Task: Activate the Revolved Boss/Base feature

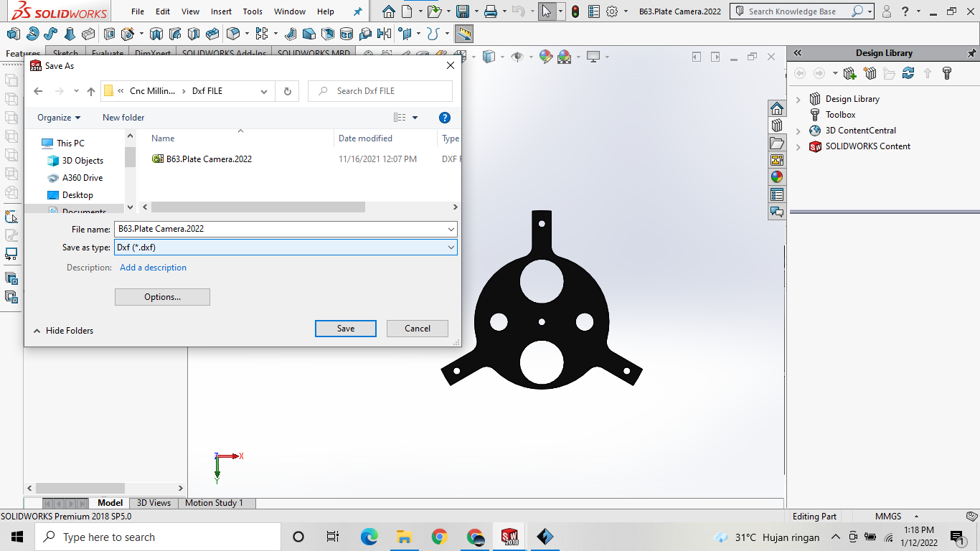Action: tap(31, 32)
